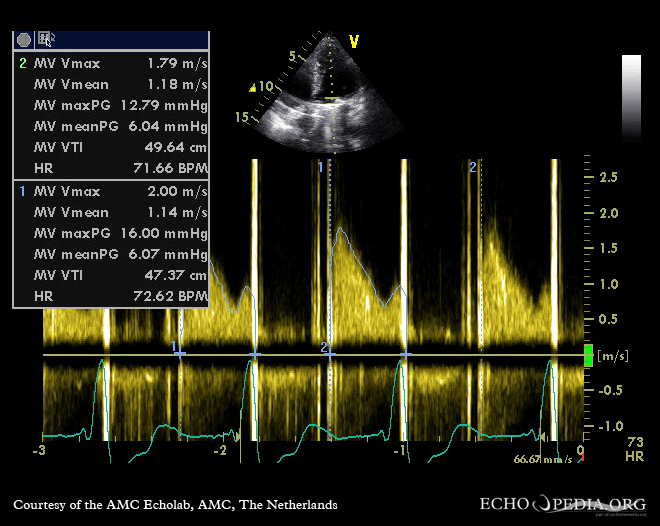Click blue caliper cross labeled 1 on baseline
The width and height of the screenshot is (660, 526).
point(180,355)
